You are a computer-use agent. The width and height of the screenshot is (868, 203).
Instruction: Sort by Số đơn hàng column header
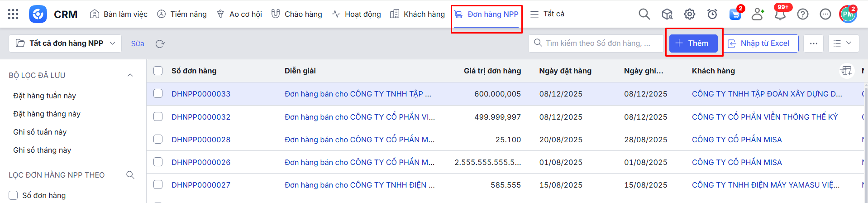pyautogui.click(x=194, y=71)
